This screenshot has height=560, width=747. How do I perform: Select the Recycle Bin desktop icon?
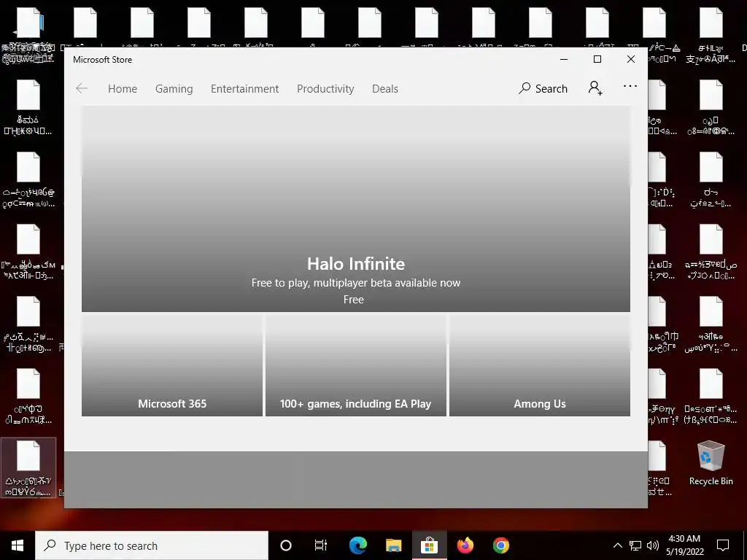click(x=711, y=463)
